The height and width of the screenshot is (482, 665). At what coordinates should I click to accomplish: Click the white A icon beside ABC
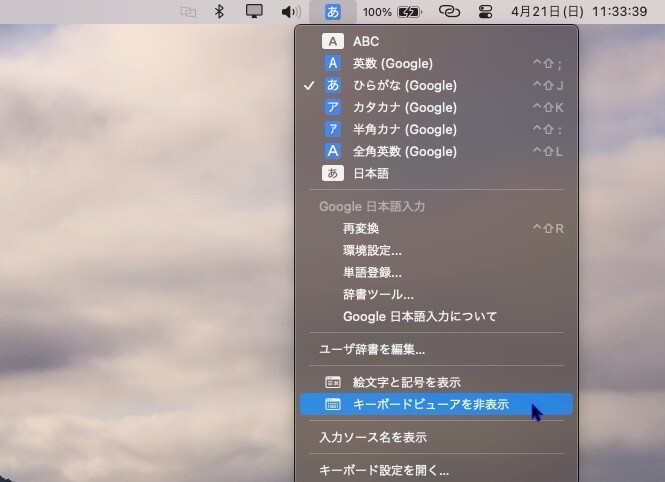click(x=332, y=41)
